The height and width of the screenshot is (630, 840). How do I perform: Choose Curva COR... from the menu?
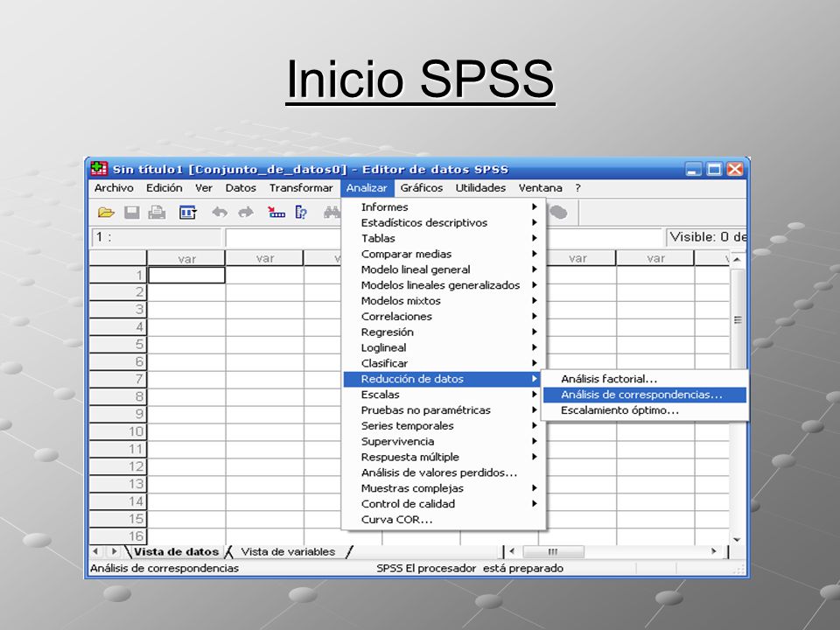(444, 519)
